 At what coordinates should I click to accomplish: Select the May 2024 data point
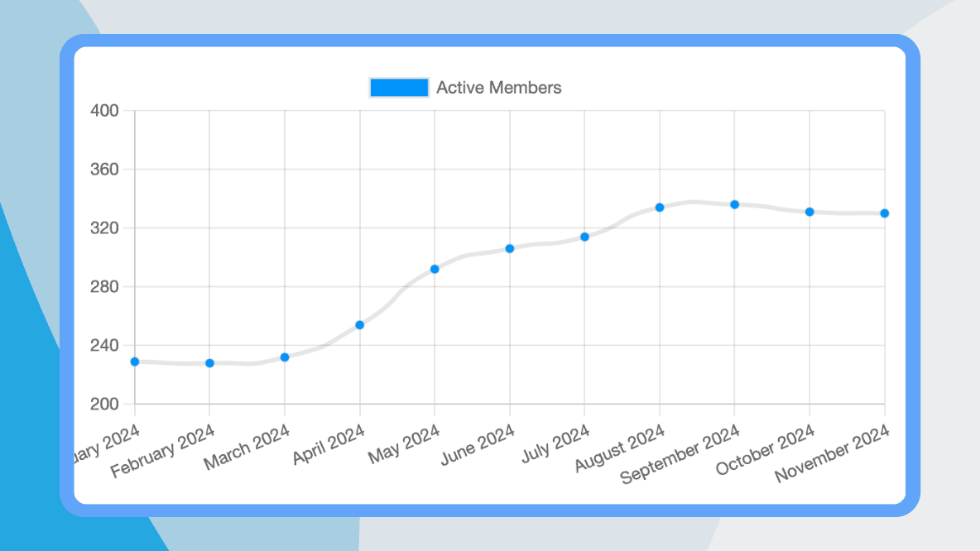[434, 268]
